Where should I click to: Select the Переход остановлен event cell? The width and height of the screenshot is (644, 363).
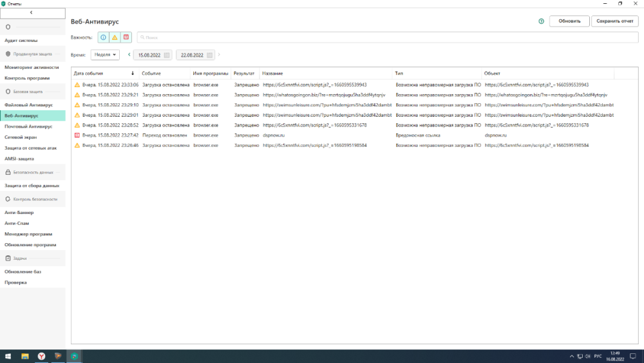tap(165, 135)
